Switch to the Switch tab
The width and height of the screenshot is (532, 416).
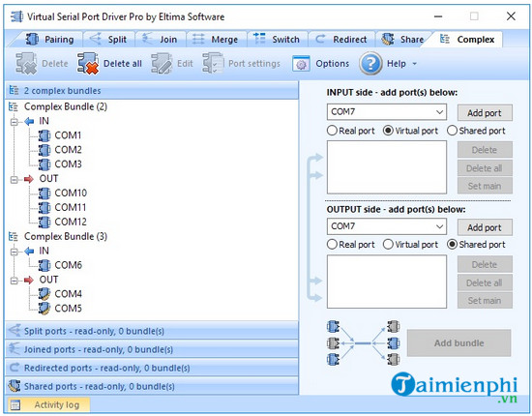pos(279,40)
